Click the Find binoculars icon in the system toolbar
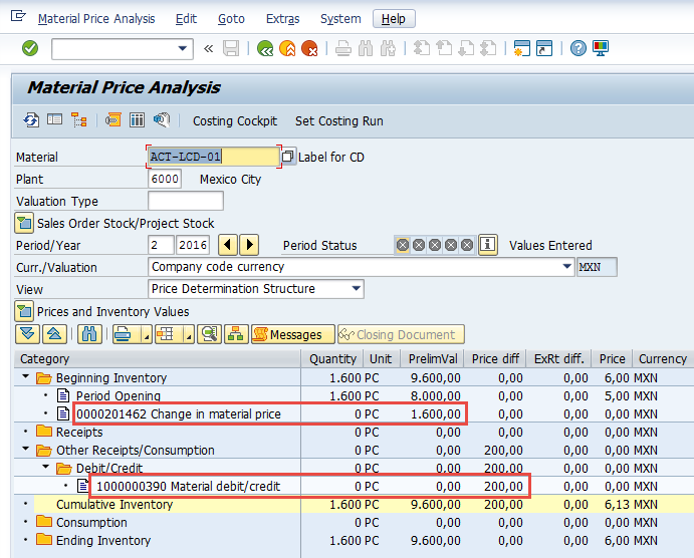 366,48
